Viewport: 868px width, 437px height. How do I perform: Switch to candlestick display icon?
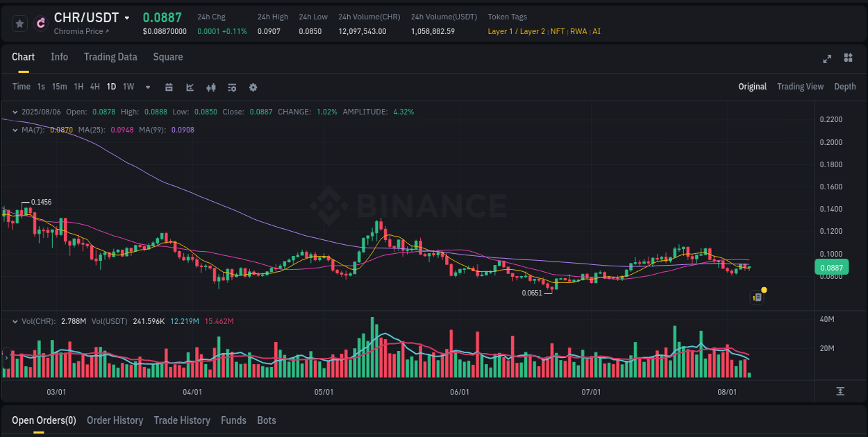210,87
